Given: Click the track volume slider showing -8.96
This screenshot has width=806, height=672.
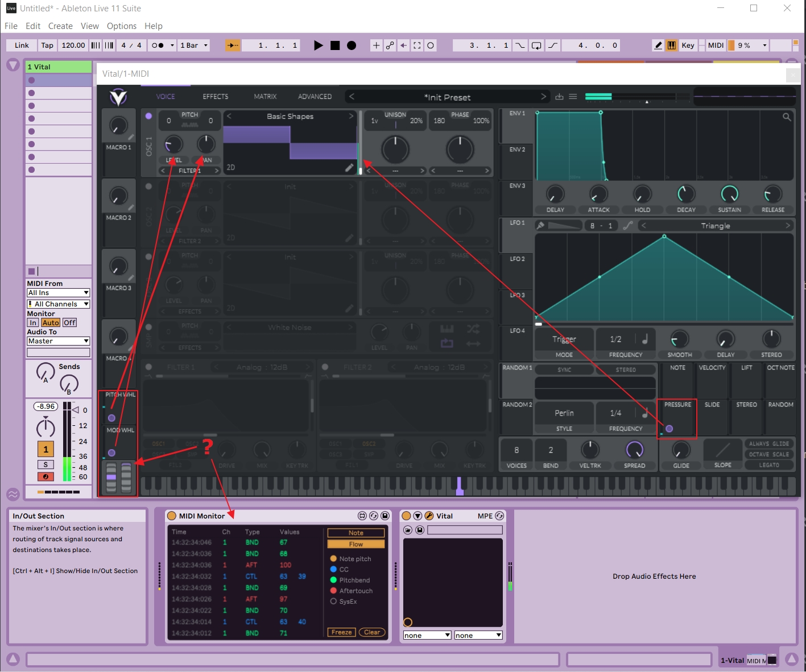Looking at the screenshot, I should [x=46, y=406].
